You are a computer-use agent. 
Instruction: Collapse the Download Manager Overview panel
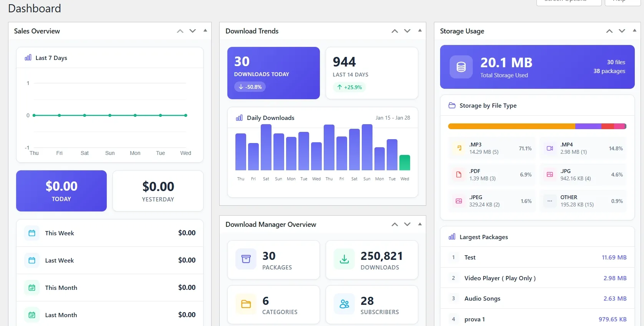click(420, 224)
